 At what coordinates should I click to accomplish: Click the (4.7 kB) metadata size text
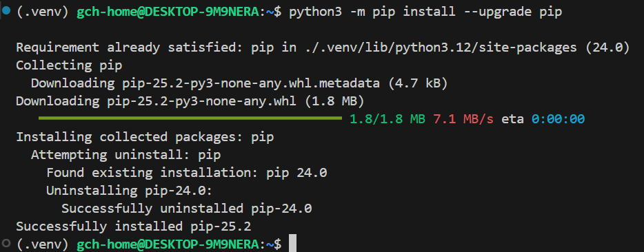point(417,83)
